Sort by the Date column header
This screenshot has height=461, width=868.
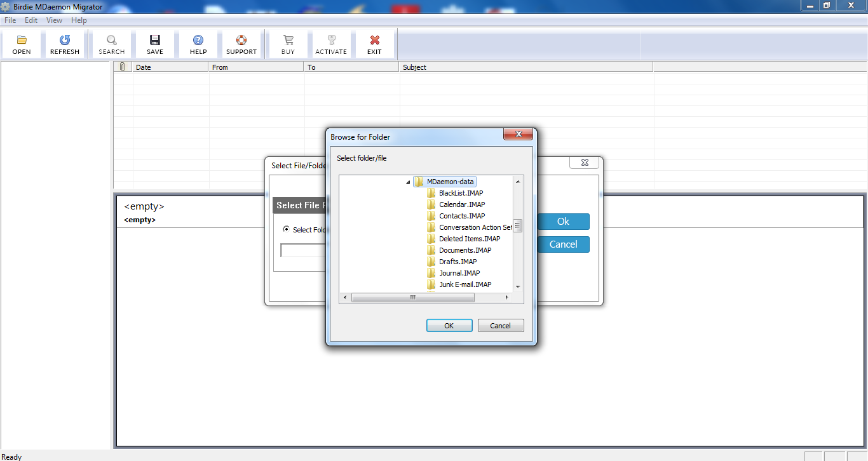pyautogui.click(x=171, y=67)
